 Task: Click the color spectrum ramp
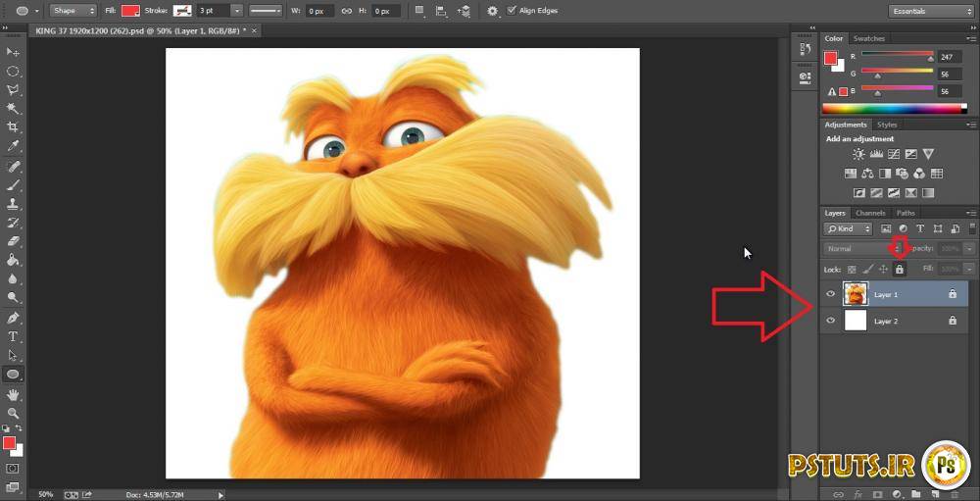(895, 108)
